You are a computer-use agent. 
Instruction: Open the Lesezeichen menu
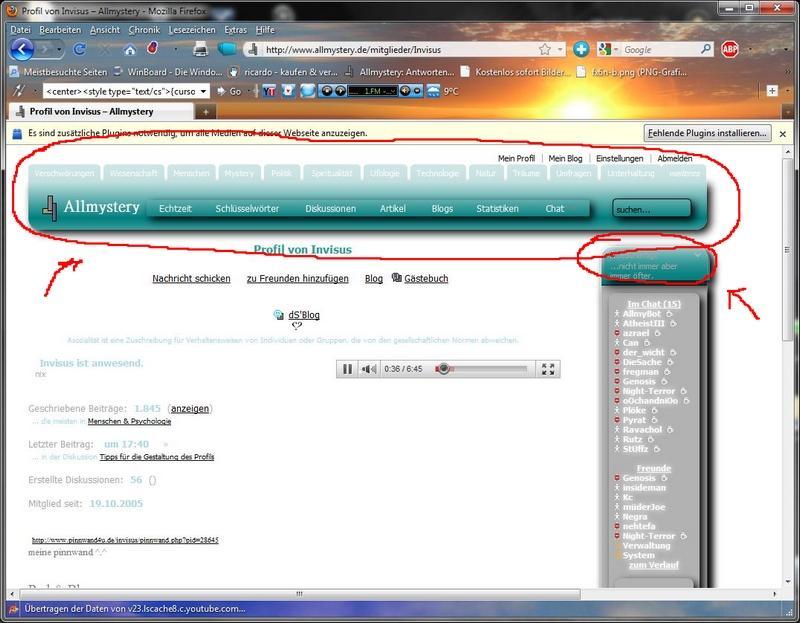click(x=192, y=30)
